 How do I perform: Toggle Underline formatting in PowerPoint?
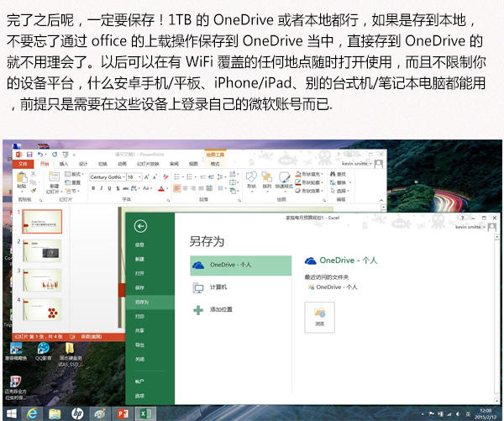point(109,188)
